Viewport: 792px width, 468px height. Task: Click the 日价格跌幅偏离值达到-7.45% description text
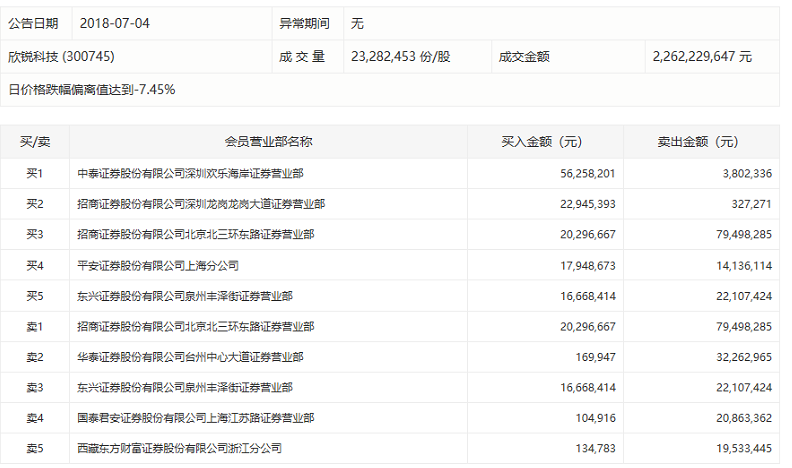[92, 90]
